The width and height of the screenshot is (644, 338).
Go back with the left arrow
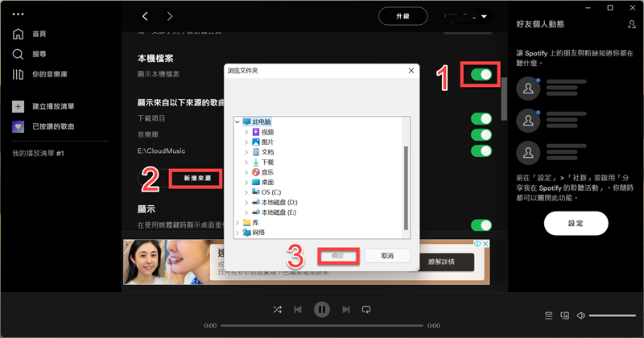[145, 16]
